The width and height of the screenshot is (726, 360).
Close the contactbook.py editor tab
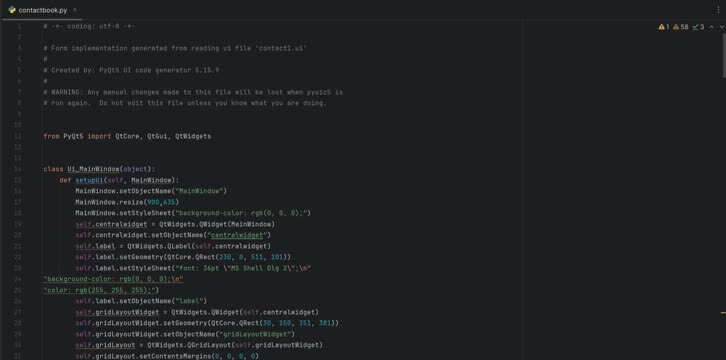pos(75,10)
